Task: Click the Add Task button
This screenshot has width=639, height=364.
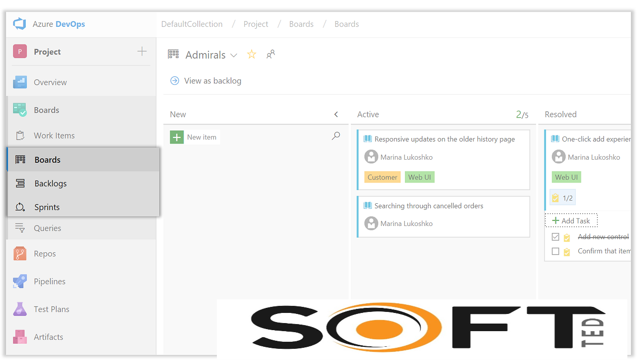Action: point(571,220)
